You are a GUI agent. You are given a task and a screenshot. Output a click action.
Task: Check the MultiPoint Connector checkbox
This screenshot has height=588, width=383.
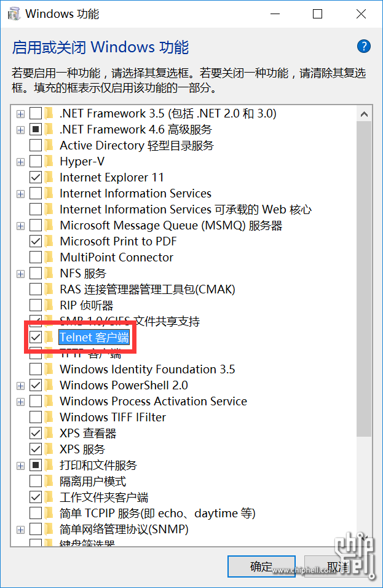point(36,257)
